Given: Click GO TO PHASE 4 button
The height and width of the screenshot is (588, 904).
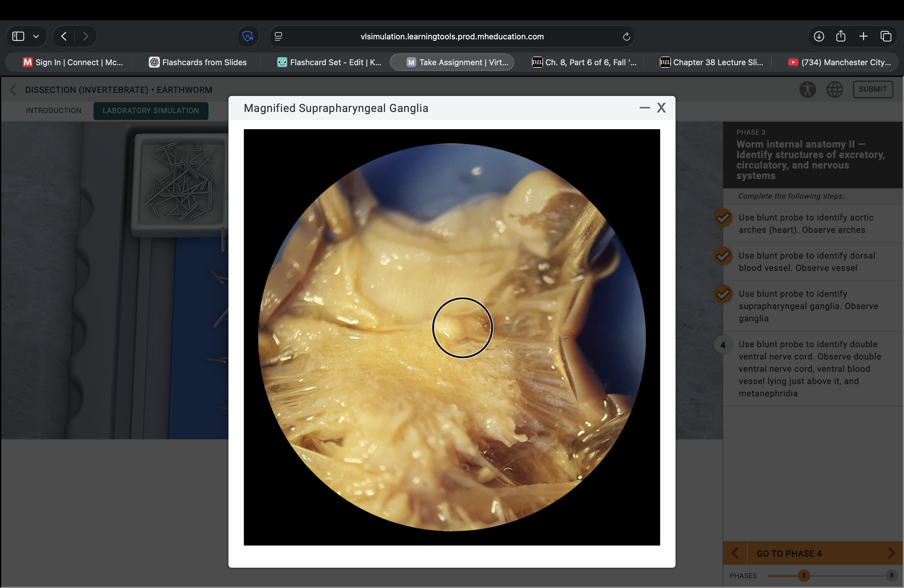Looking at the screenshot, I should coord(789,554).
